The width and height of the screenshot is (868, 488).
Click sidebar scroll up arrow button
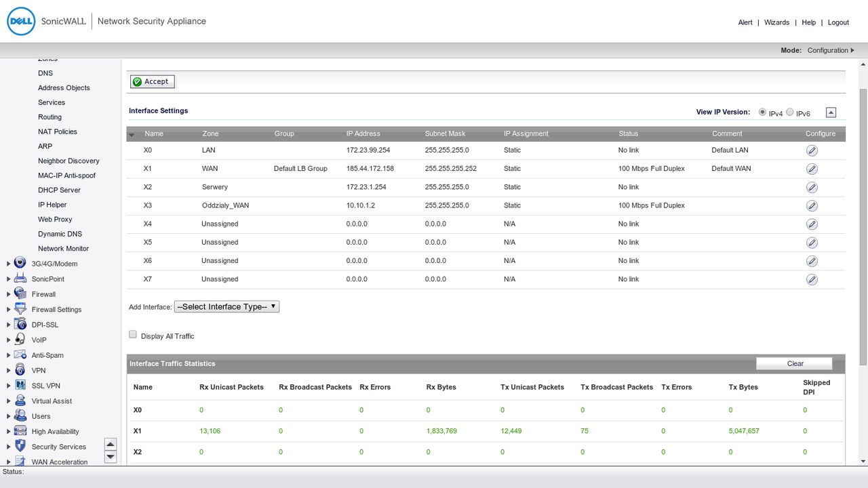(111, 444)
